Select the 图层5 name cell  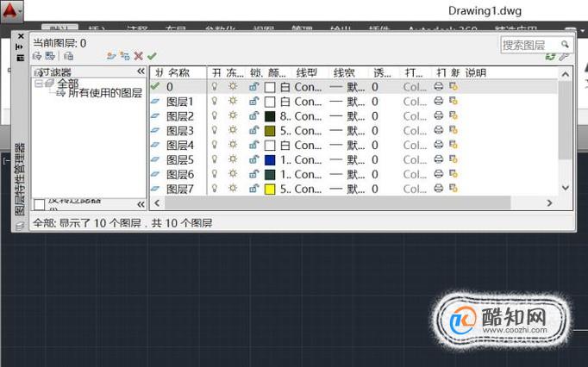coord(180,160)
